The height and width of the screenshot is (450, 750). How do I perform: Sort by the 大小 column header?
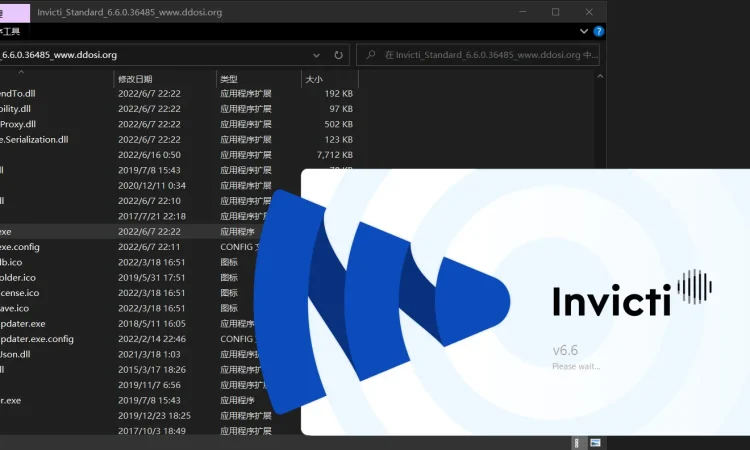click(x=314, y=79)
